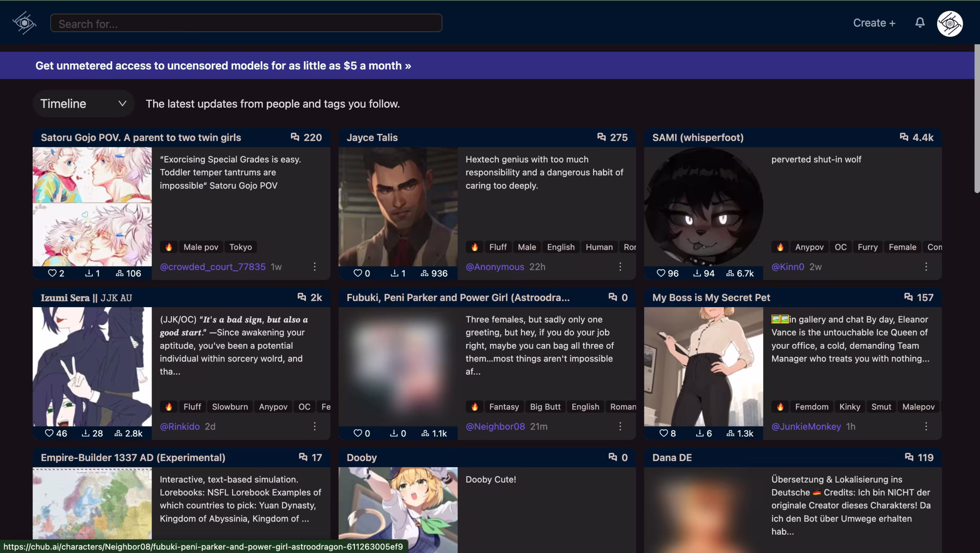Click download icon on SAMI card
980x553 pixels.
pos(697,273)
